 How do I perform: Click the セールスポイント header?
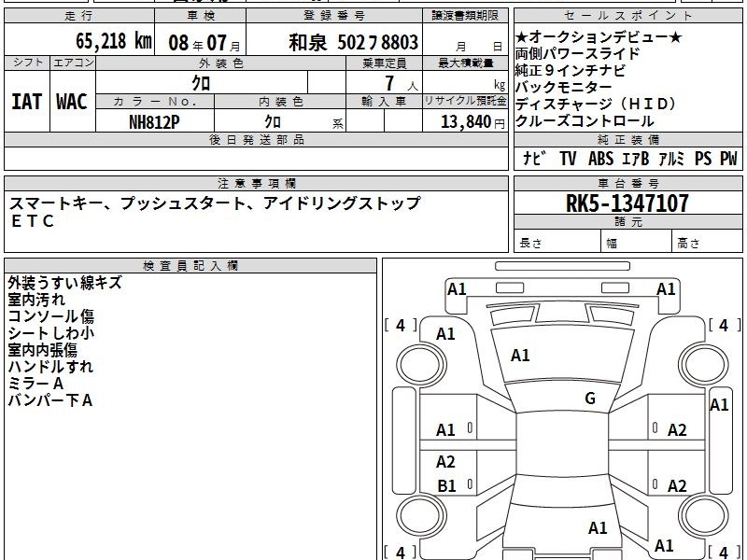coord(627,16)
